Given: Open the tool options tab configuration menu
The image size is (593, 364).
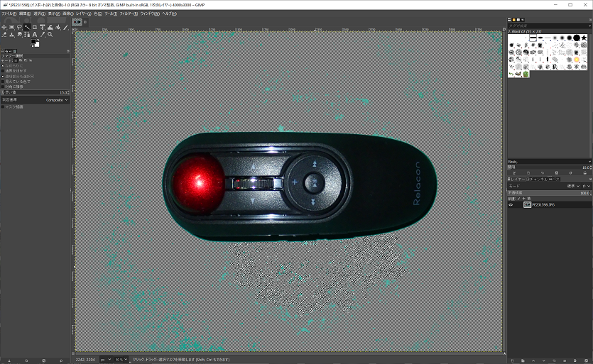Looking at the screenshot, I should (x=68, y=51).
